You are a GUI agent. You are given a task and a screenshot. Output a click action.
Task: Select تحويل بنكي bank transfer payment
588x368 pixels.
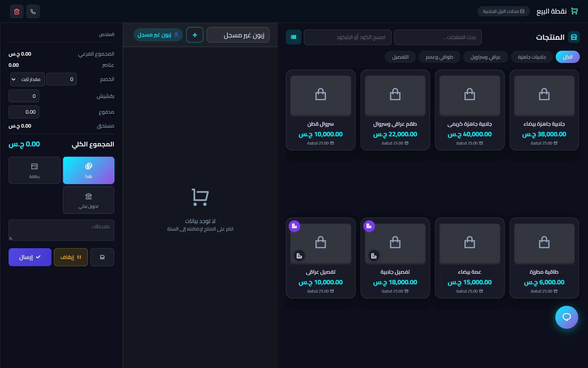click(x=88, y=200)
